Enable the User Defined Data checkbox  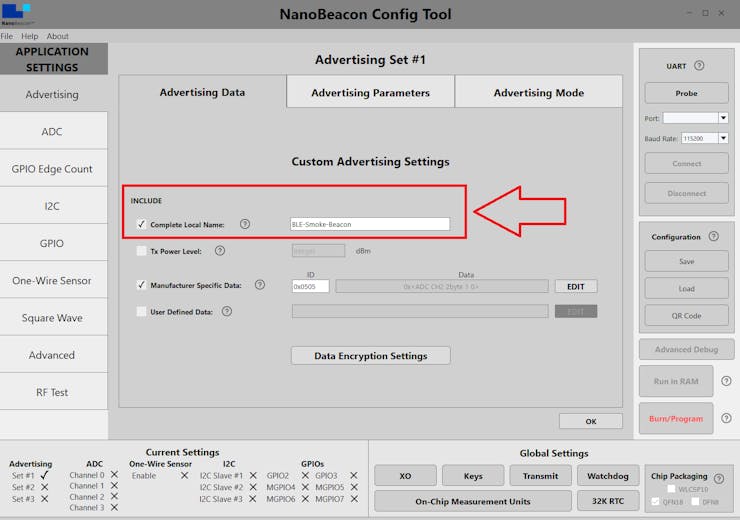pos(141,311)
